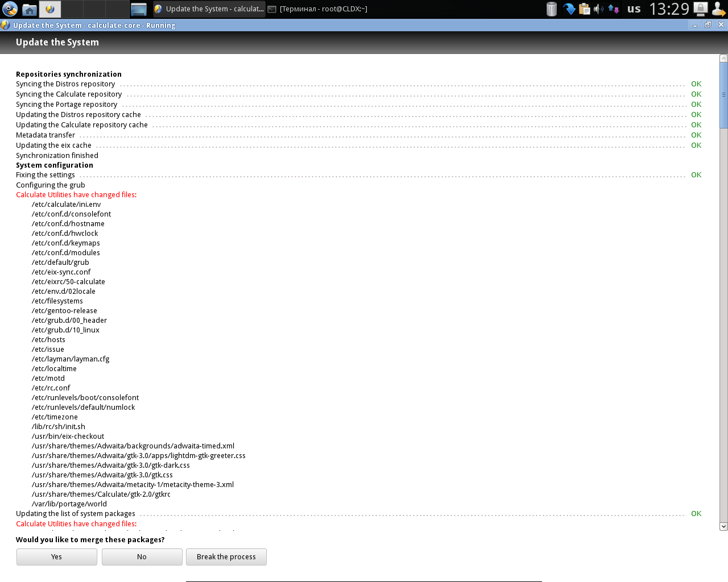Select the /etc/layman/layman.cfg line
This screenshot has width=728, height=582.
(71, 359)
